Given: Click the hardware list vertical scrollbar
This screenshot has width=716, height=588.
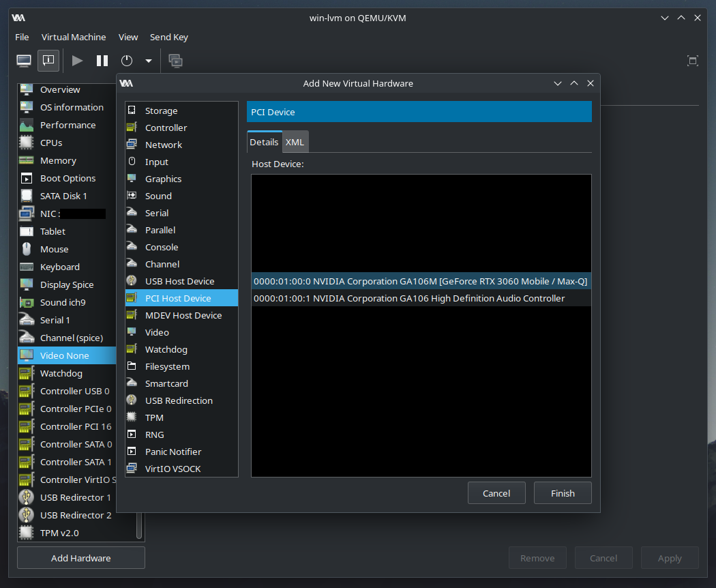Looking at the screenshot, I should (139, 525).
